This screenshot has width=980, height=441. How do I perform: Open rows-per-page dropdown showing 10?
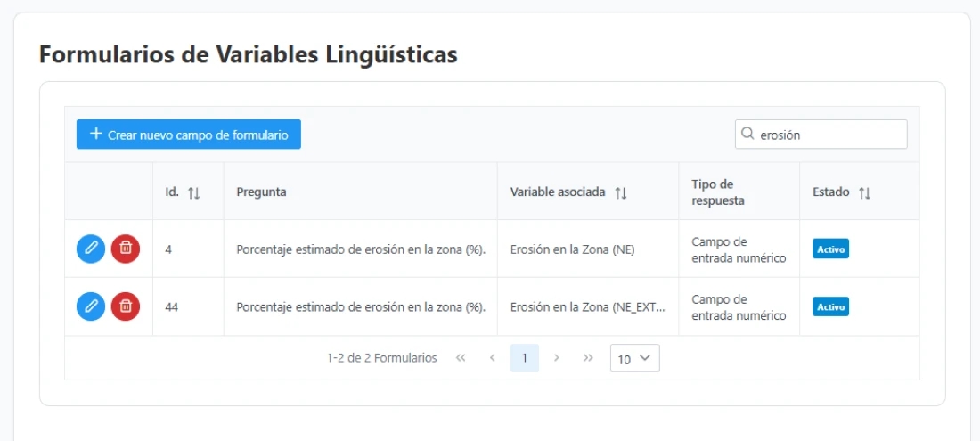[634, 358]
